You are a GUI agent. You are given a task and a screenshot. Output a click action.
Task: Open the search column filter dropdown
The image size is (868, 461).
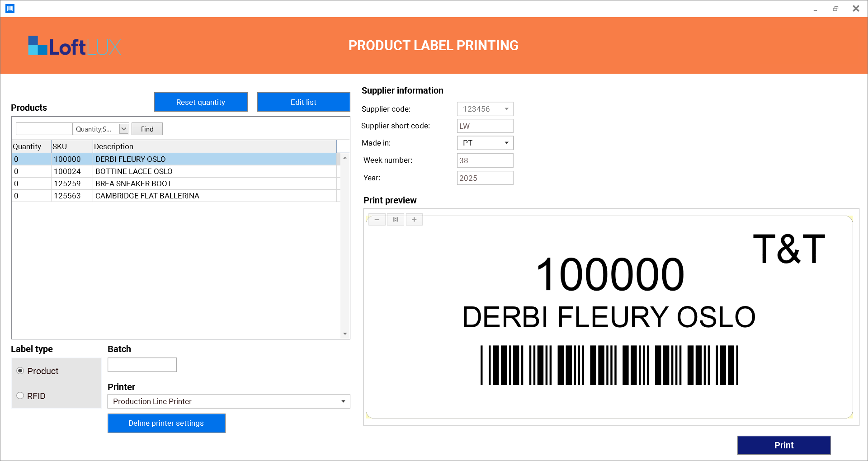[x=124, y=129]
